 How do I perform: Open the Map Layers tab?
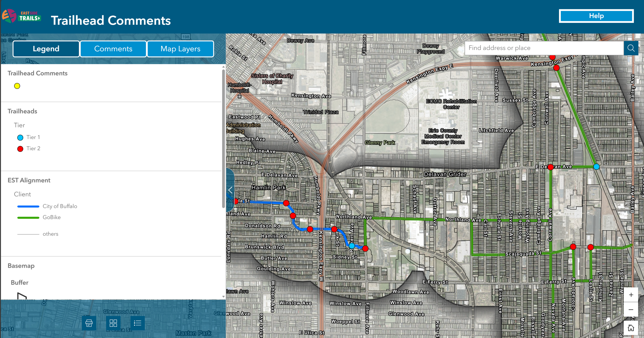pyautogui.click(x=180, y=49)
